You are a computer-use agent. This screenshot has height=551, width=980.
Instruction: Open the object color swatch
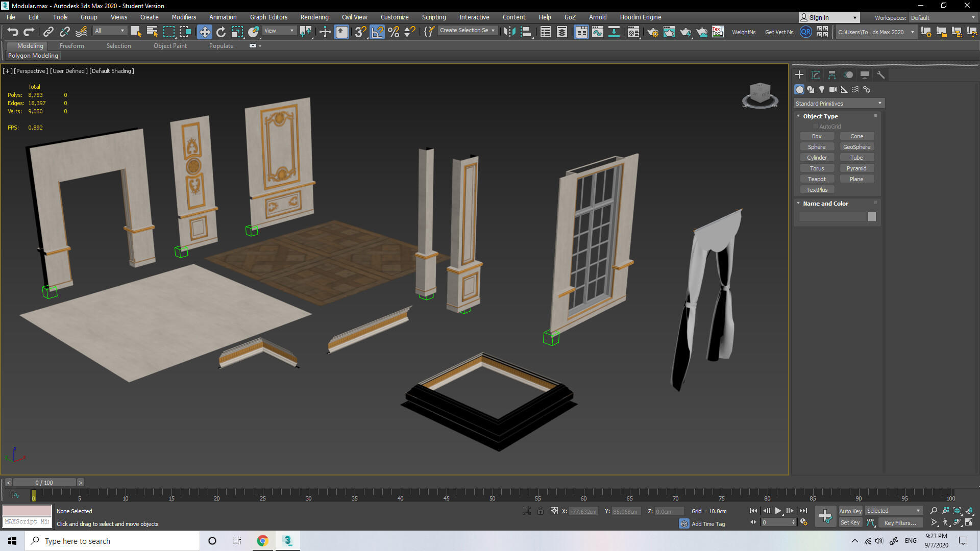tap(872, 217)
